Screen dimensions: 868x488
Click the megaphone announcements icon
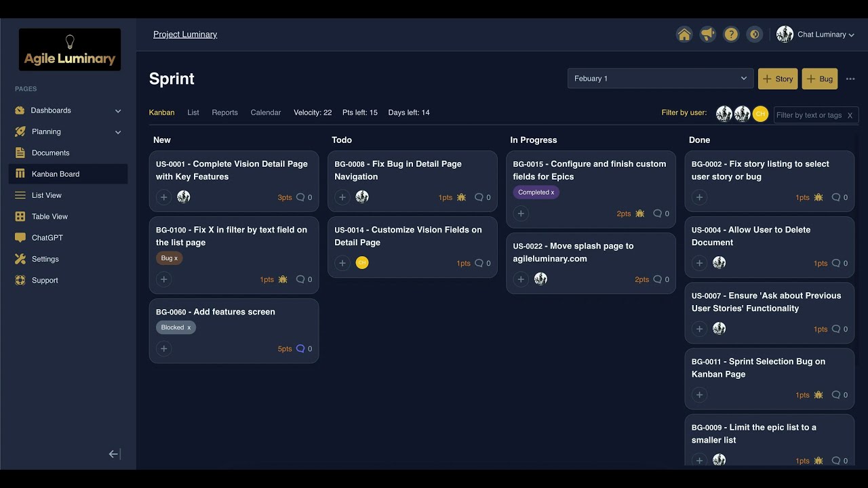click(x=707, y=35)
